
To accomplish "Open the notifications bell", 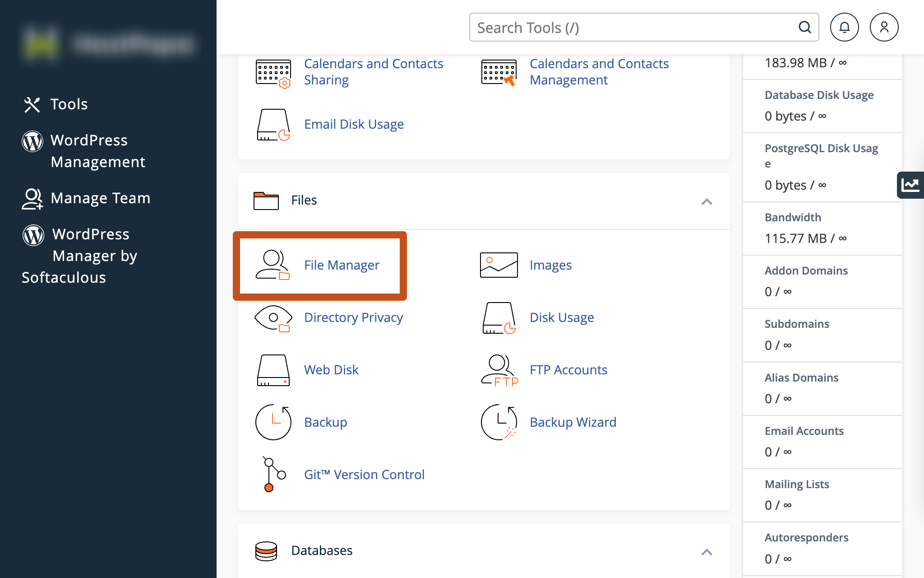I will [844, 27].
